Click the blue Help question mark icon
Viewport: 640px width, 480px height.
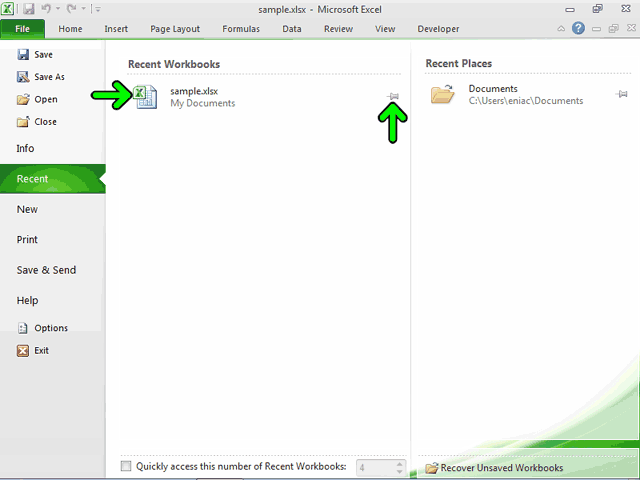578,28
